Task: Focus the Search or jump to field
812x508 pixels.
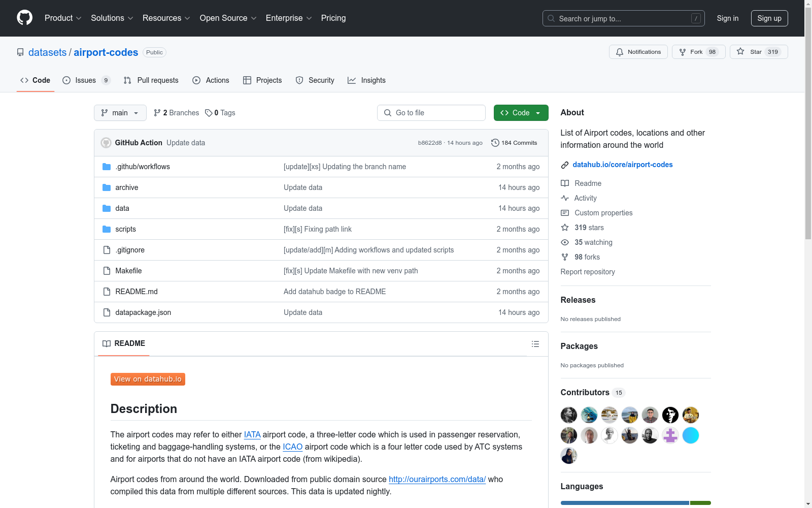Action: 624,18
